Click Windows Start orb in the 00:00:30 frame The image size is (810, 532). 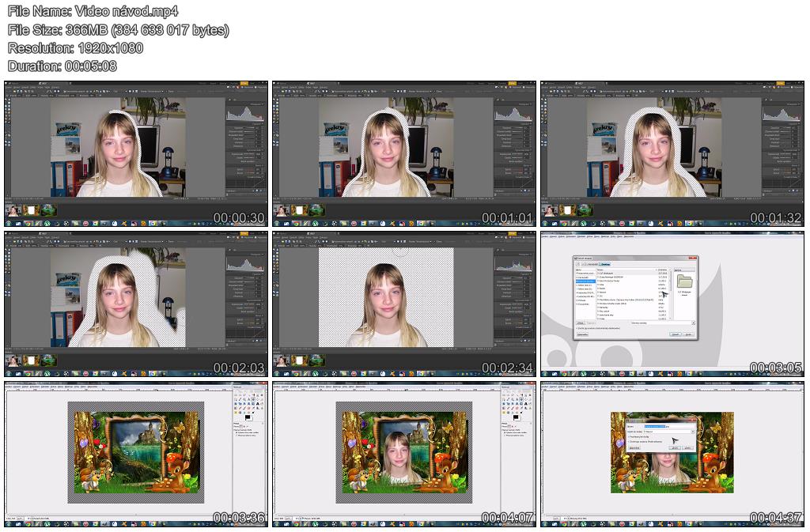pos(8,224)
